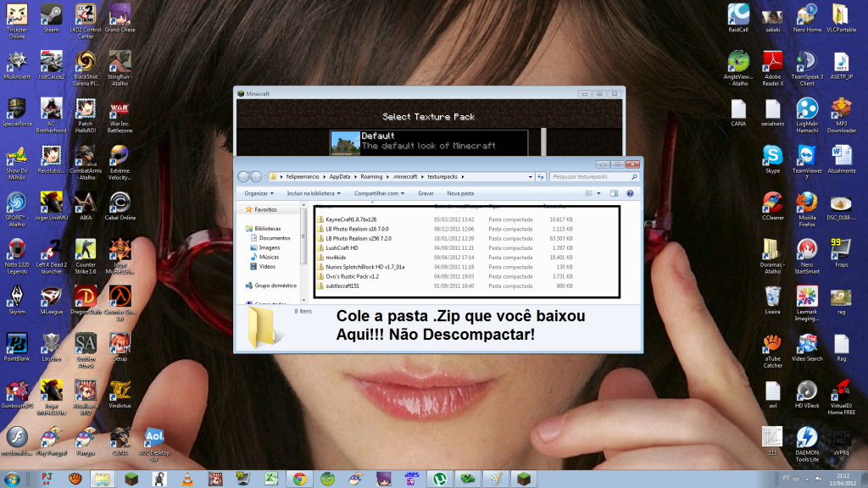The height and width of the screenshot is (488, 868).
Task: Open the Organizar dropdown menu
Action: (260, 193)
